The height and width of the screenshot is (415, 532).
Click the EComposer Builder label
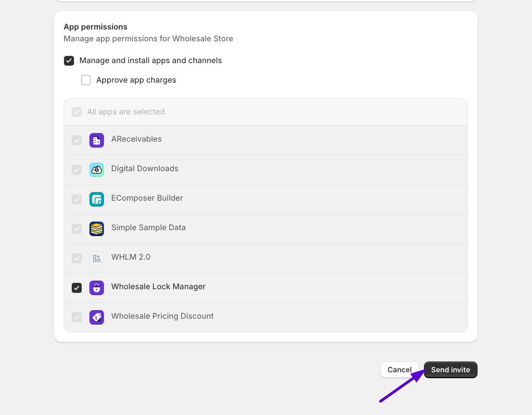(147, 198)
